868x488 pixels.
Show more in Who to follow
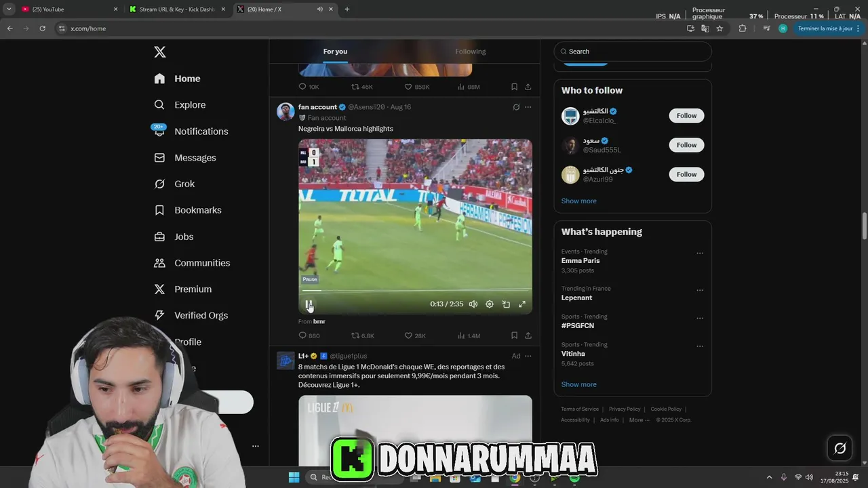579,201
